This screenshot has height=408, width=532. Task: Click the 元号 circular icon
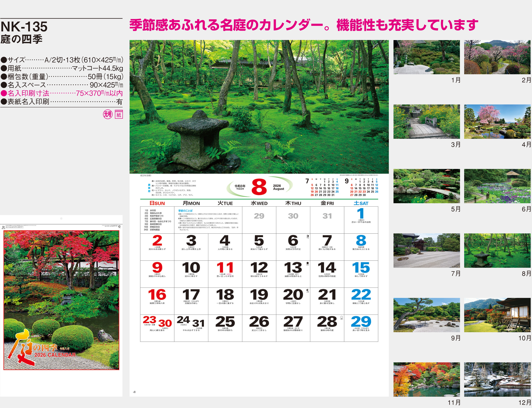pos(108,114)
